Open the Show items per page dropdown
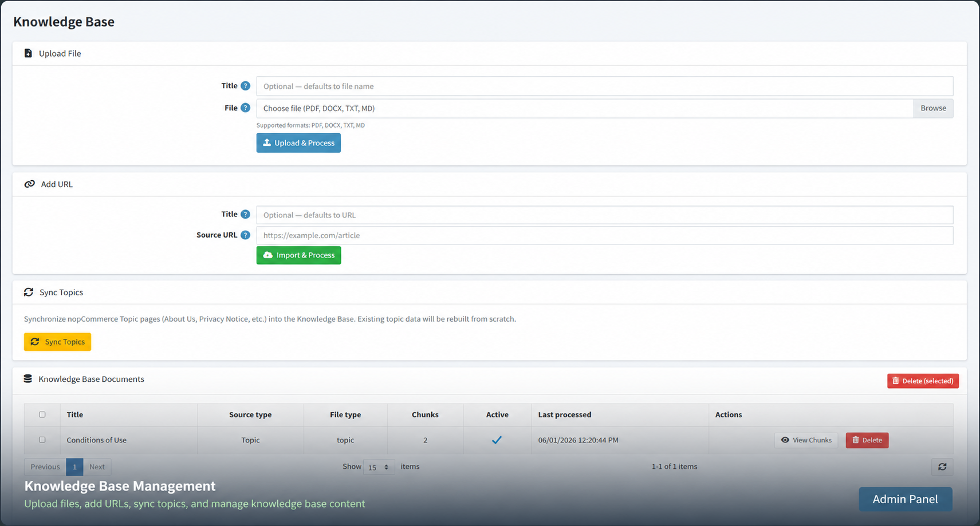980x526 pixels. click(x=379, y=467)
